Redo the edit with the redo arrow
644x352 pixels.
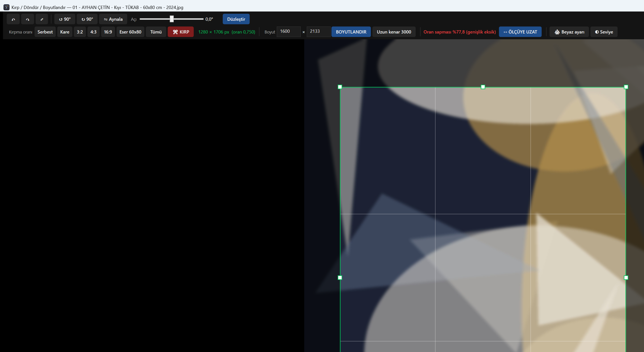(27, 19)
